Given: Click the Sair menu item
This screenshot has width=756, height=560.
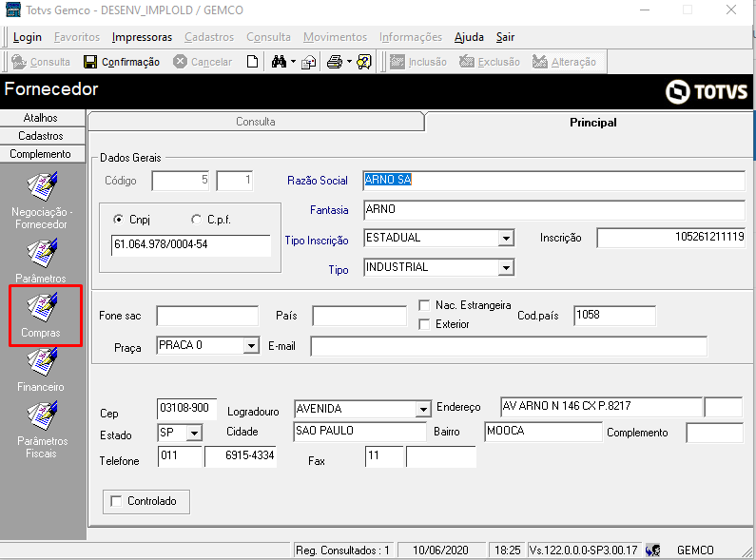Looking at the screenshot, I should pos(505,37).
